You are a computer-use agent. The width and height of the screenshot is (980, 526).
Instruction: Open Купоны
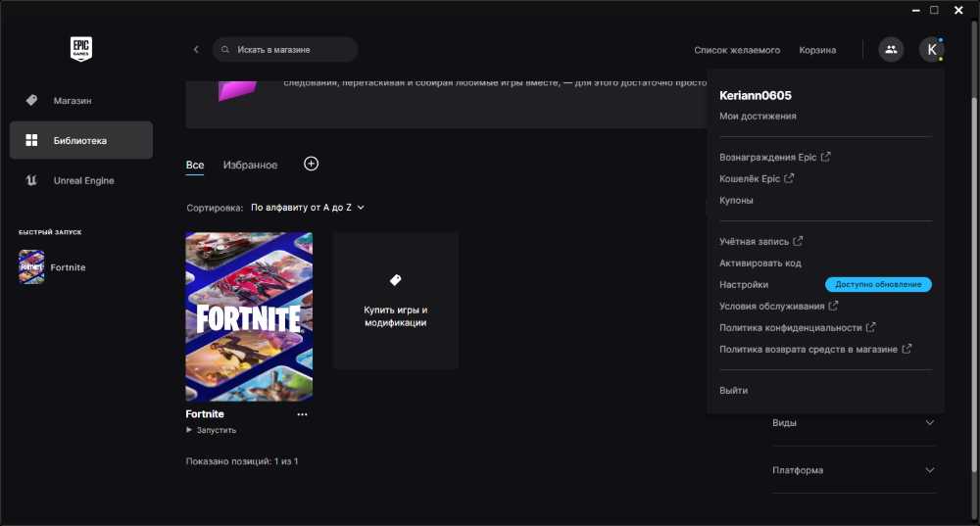[736, 201]
